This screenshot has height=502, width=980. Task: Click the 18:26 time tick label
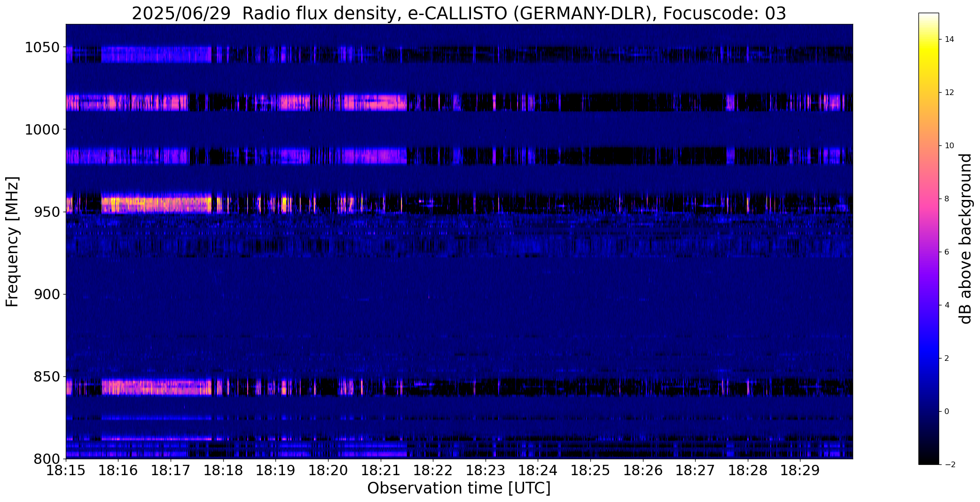pos(643,470)
